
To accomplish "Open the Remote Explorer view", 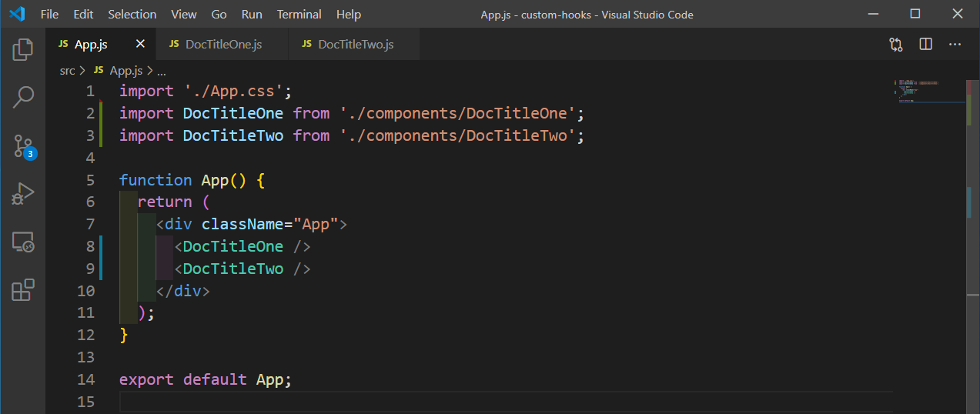I will tap(23, 242).
